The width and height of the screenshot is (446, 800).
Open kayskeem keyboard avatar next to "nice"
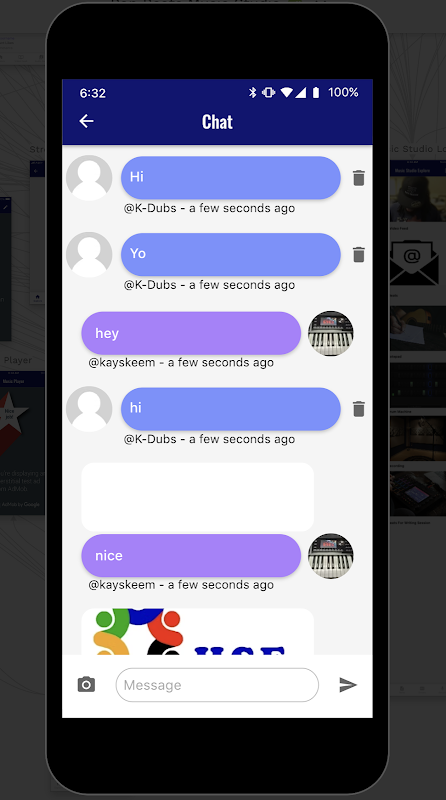coord(331,556)
